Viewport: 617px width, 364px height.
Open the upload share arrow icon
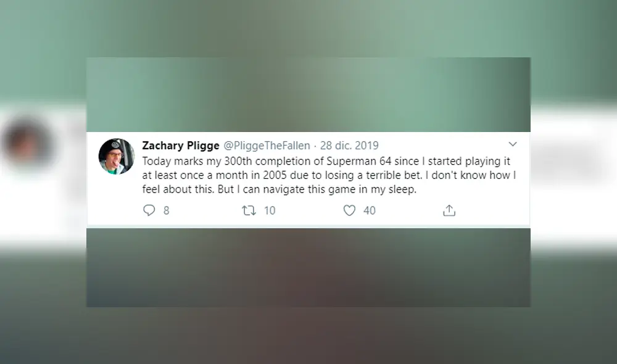tap(449, 210)
